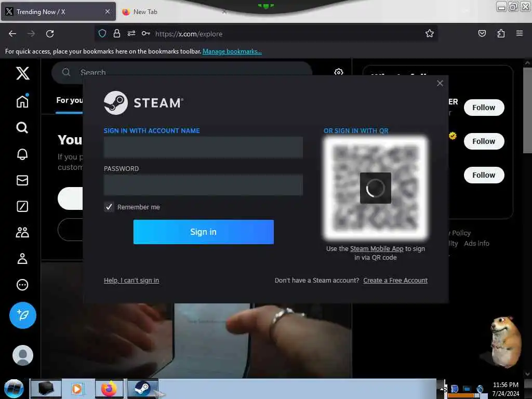Focus the Steam account name field
This screenshot has height=399, width=532.
click(203, 148)
